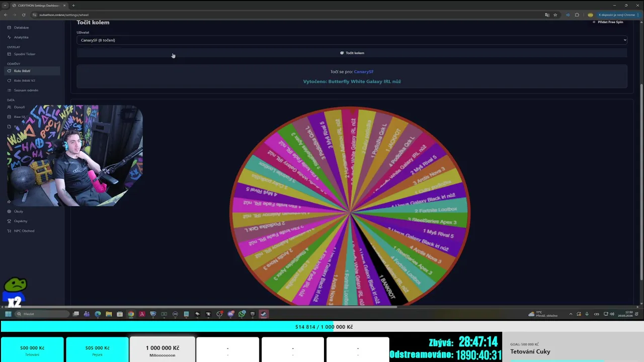Click the Seznam odměn list icon
The height and width of the screenshot is (362, 644).
(x=9, y=90)
